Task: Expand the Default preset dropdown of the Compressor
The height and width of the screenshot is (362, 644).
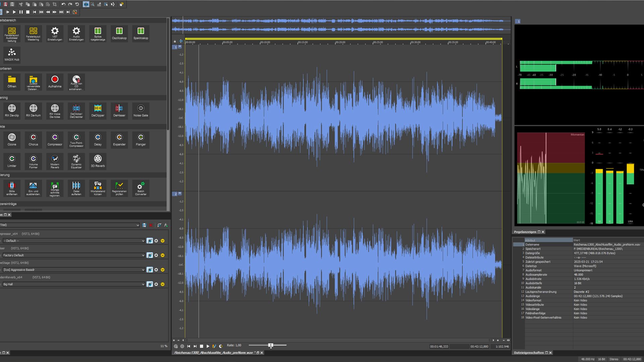Action: 143,241
